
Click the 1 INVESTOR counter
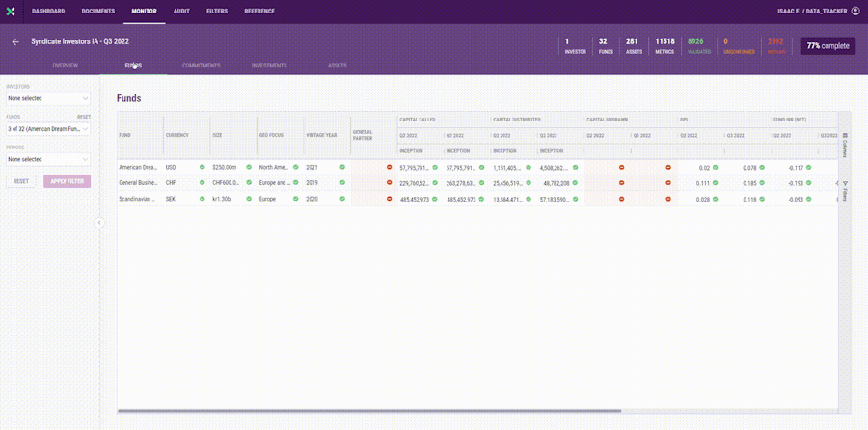(575, 46)
